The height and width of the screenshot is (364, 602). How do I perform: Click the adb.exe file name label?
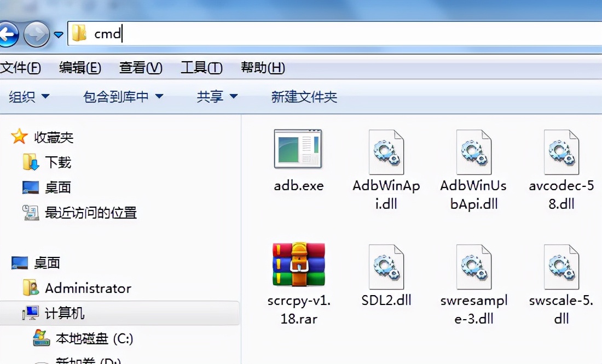tap(299, 186)
